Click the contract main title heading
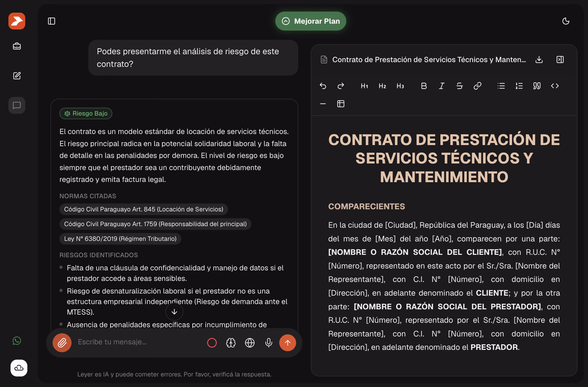This screenshot has width=588, height=387. click(444, 158)
